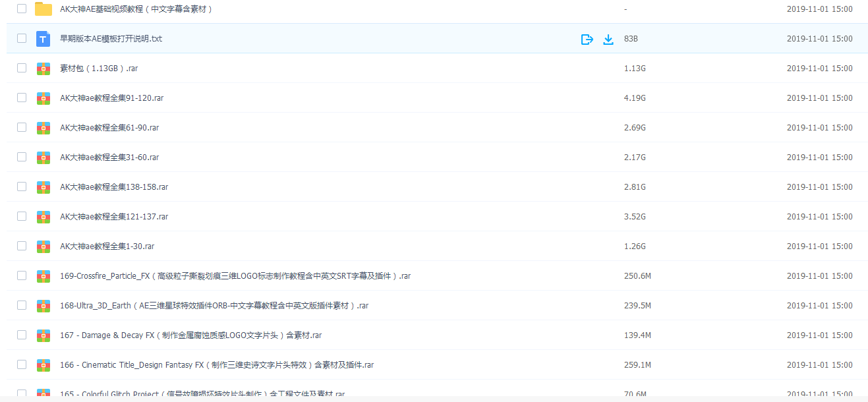The width and height of the screenshot is (868, 402).
Task: Click the file name AK大神ae教程全集1-30.rar
Action: tap(107, 246)
